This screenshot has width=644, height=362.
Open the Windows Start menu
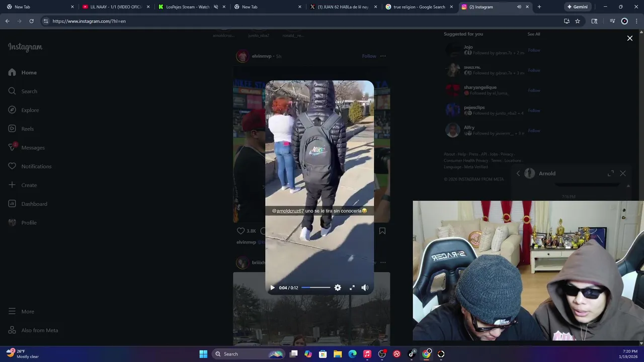click(x=203, y=354)
